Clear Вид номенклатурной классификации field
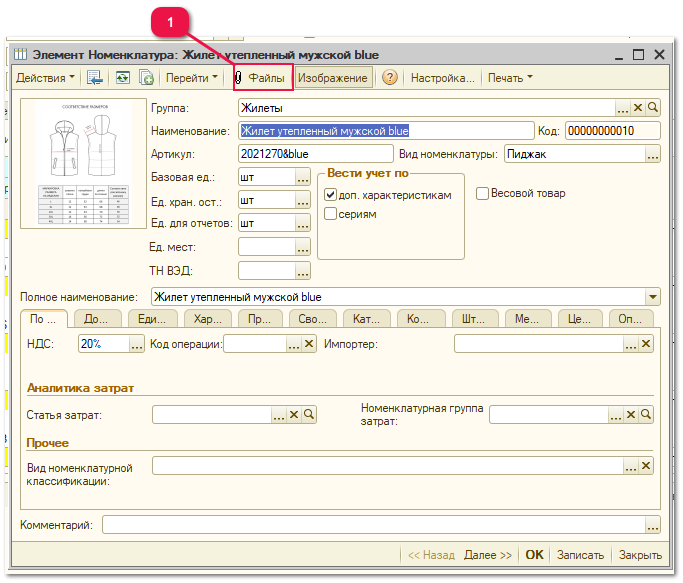Image resolution: width=683 pixels, height=583 pixels. (646, 466)
